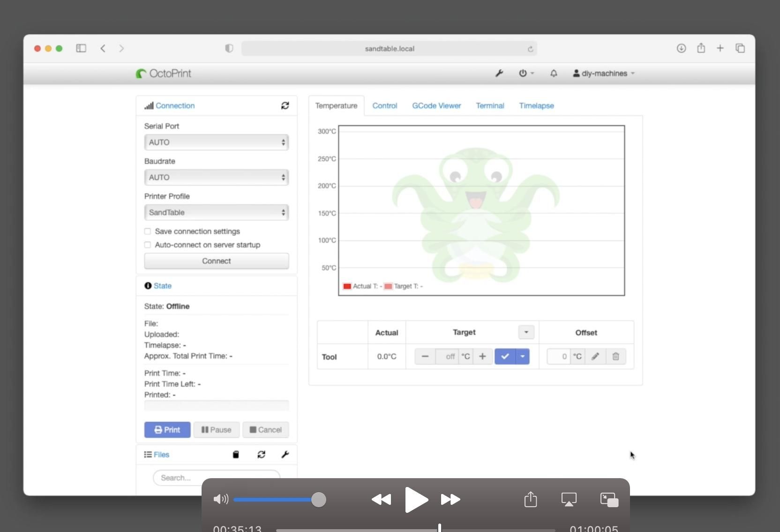
Task: Open the notifications bell
Action: pyautogui.click(x=554, y=73)
